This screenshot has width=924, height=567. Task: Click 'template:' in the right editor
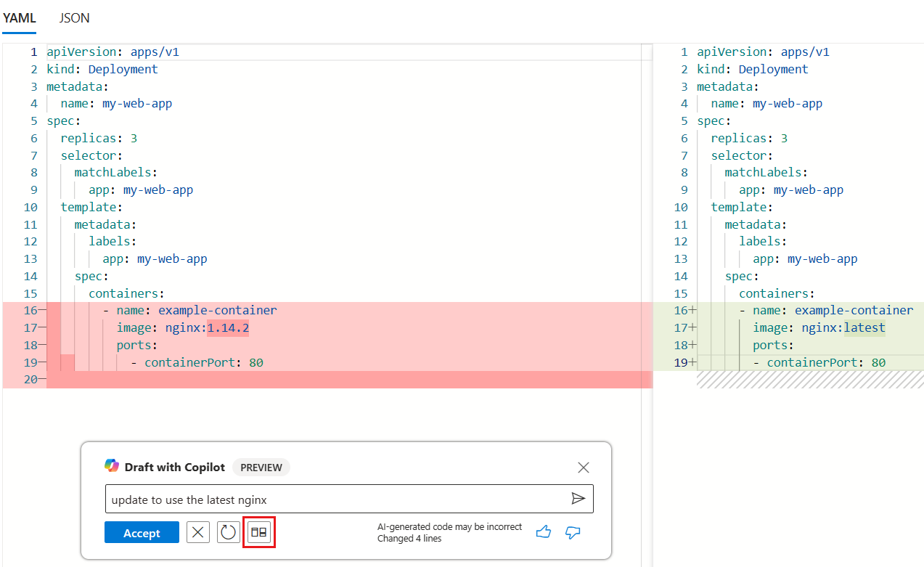(x=742, y=208)
